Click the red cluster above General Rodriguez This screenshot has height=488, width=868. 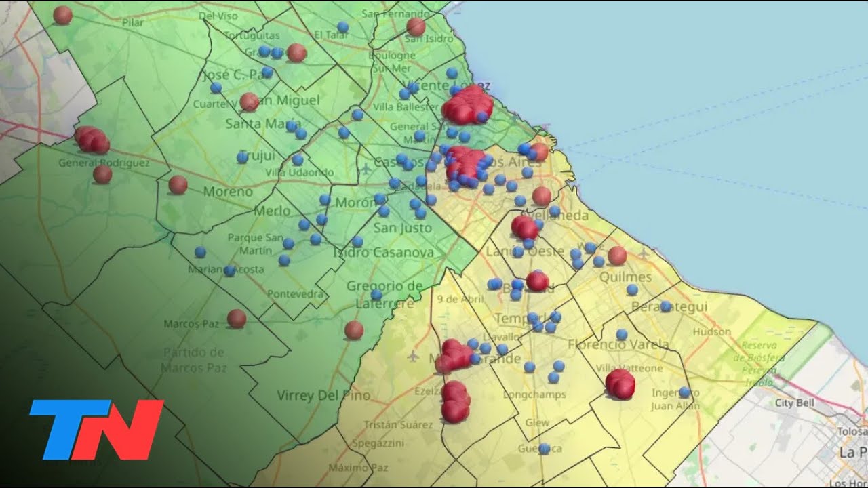click(x=92, y=139)
